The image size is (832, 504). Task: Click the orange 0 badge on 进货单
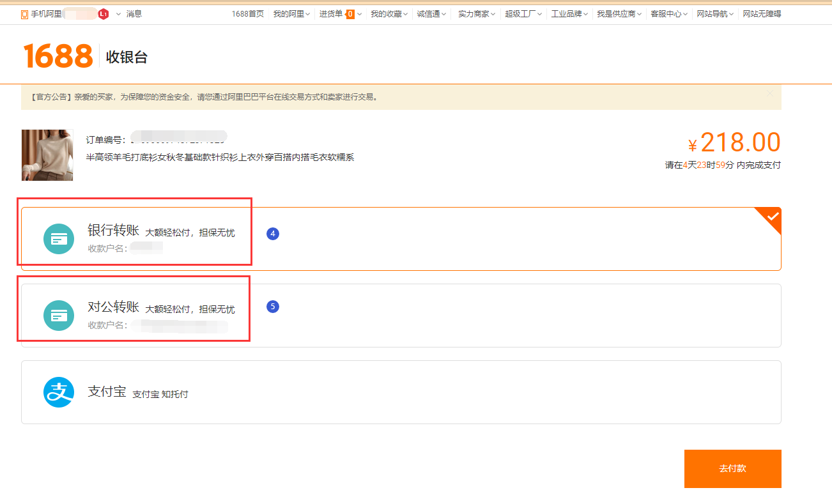click(350, 14)
